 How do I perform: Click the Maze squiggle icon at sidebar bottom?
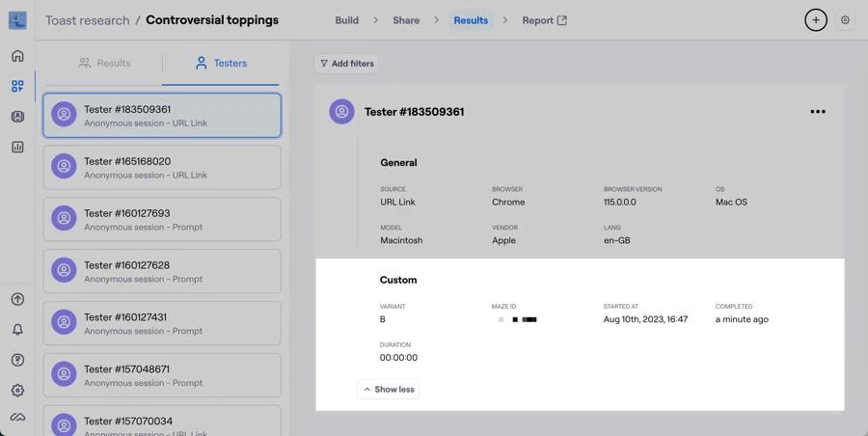click(17, 417)
